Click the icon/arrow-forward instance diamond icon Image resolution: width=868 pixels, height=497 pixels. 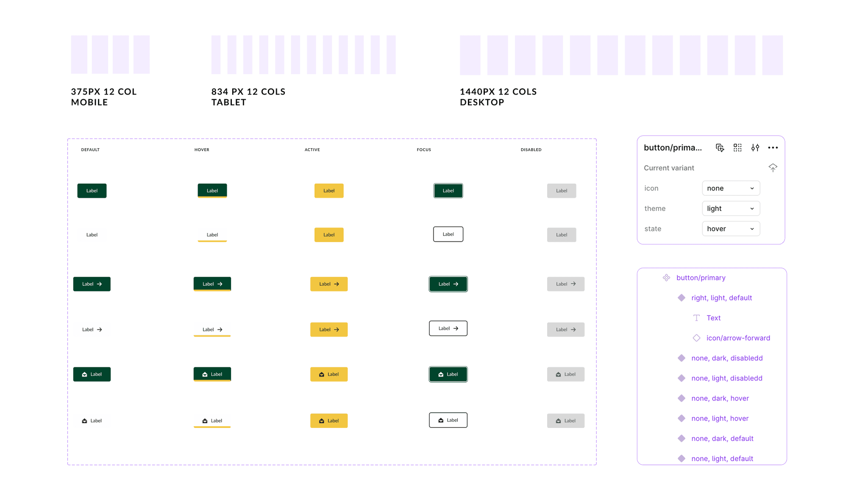(696, 338)
